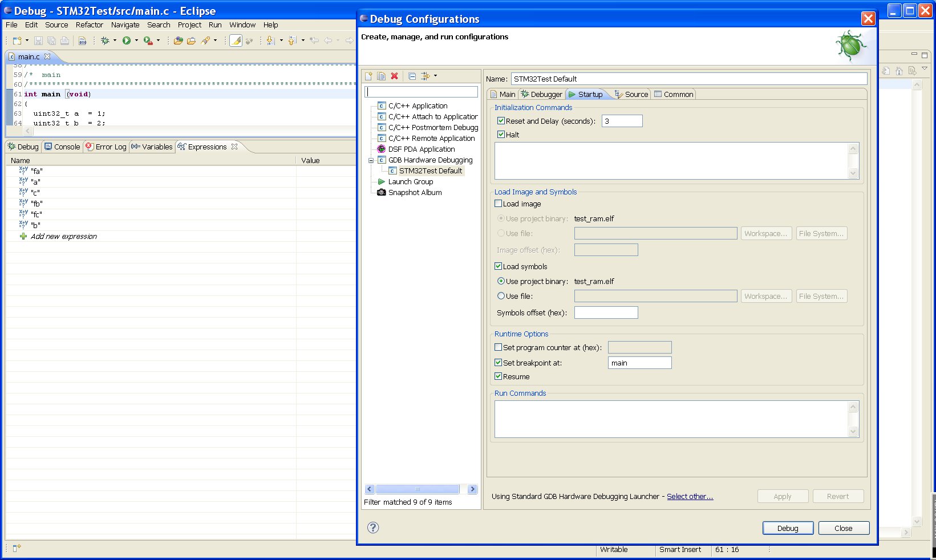Collapse all configurations in the tree
936x560 pixels.
pyautogui.click(x=412, y=76)
